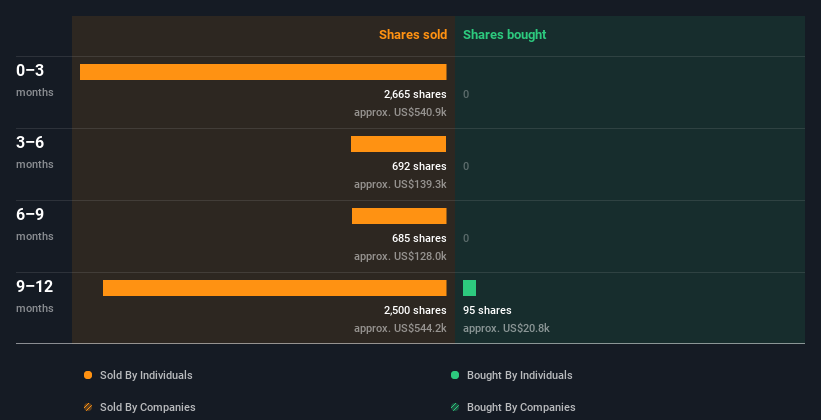Click the 2,665 shares label

(x=415, y=94)
